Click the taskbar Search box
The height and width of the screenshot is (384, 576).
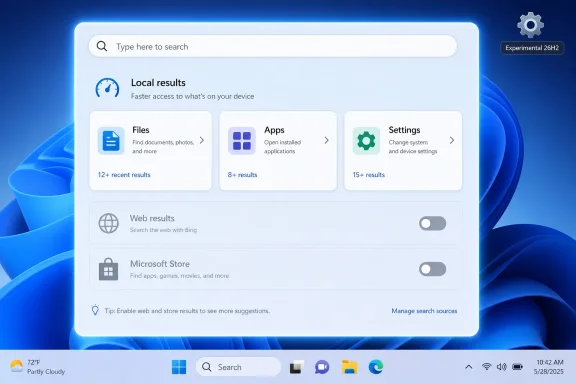[238, 367]
